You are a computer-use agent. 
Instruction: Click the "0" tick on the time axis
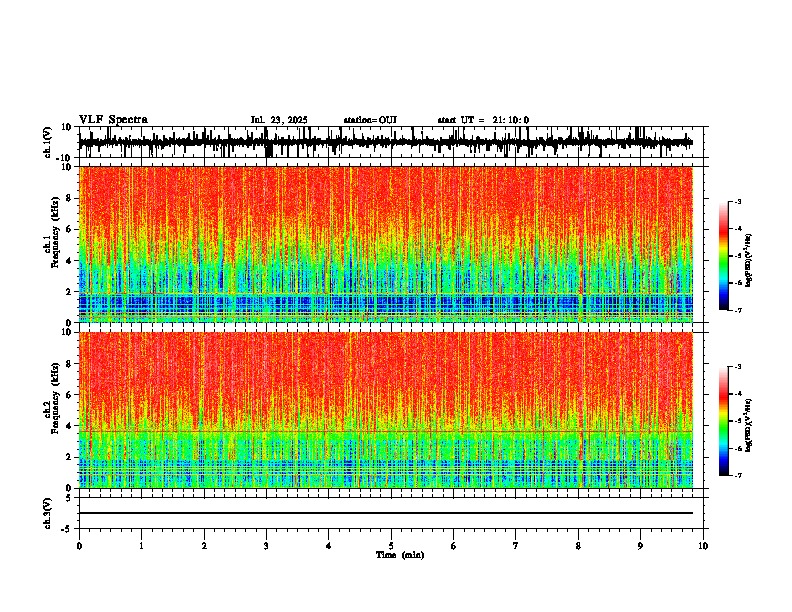coord(79,546)
